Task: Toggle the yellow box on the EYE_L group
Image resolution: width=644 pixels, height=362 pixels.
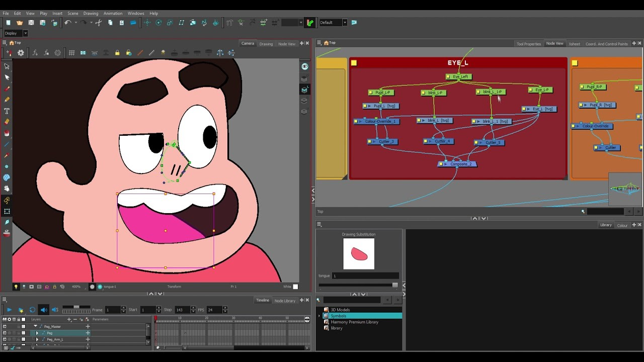Action: [x=354, y=63]
